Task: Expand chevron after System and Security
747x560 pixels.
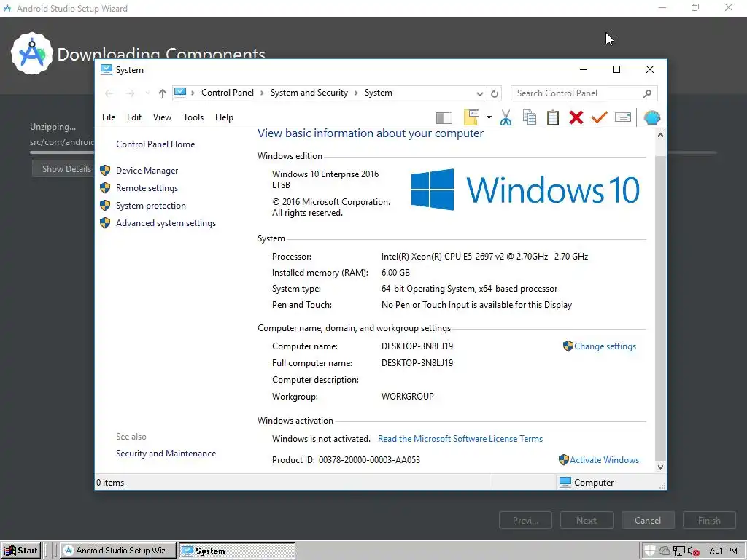Action: click(356, 93)
